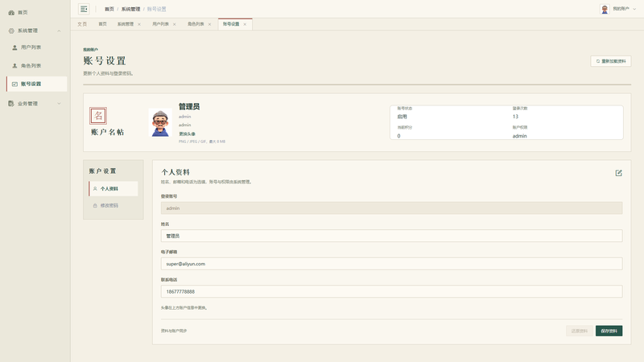Switch to the 文页 tab
Viewport: 644px width, 362px height.
(x=82, y=24)
